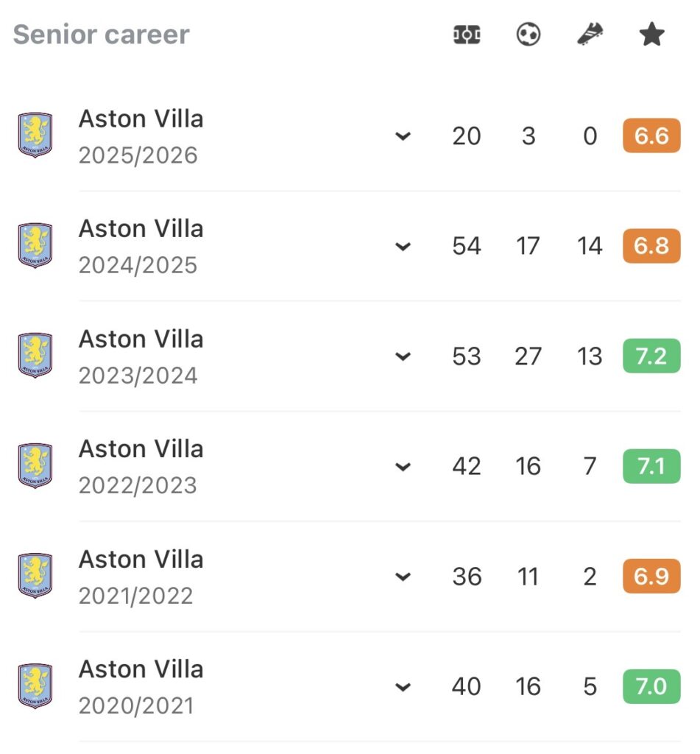Image resolution: width=700 pixels, height=754 pixels.
Task: Click the goals soccer ball icon
Action: (x=528, y=35)
